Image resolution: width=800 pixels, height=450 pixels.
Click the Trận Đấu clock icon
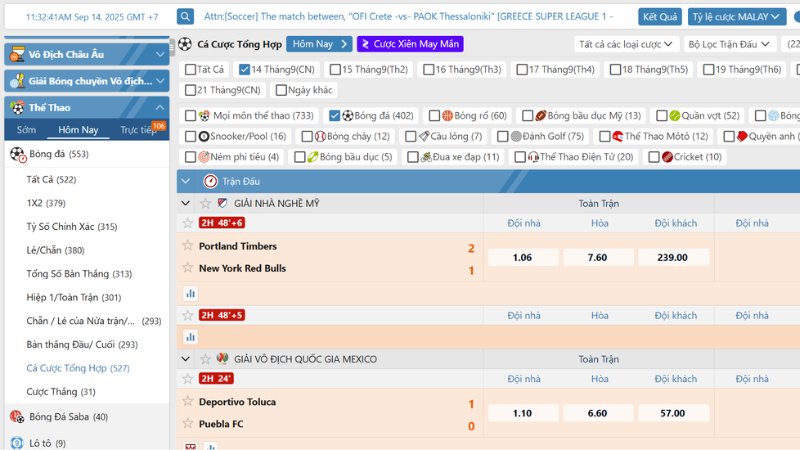click(210, 181)
